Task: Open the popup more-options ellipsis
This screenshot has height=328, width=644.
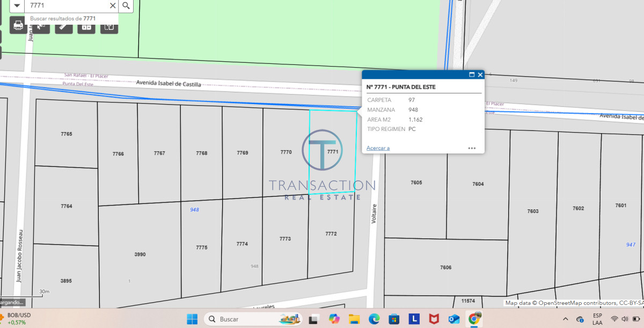Action: [472, 148]
